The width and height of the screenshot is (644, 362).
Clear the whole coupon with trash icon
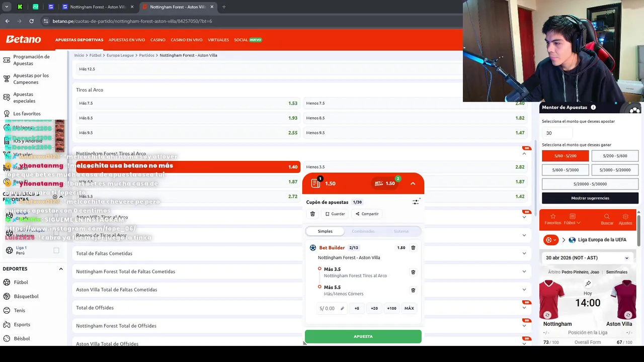312,214
